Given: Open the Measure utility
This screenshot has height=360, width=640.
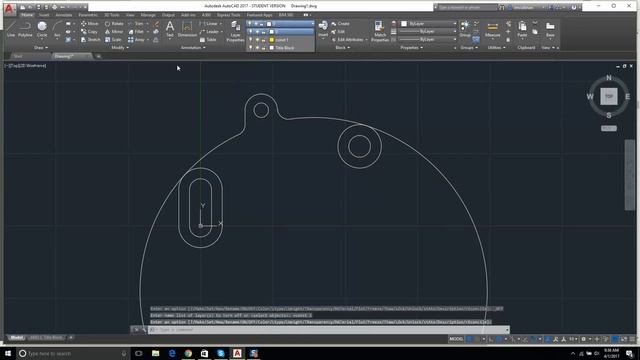Looking at the screenshot, I should pyautogui.click(x=492, y=29).
